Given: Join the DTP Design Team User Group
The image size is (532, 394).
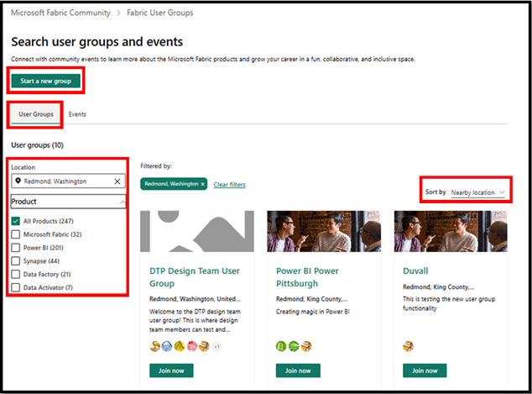Looking at the screenshot, I should click(x=171, y=370).
